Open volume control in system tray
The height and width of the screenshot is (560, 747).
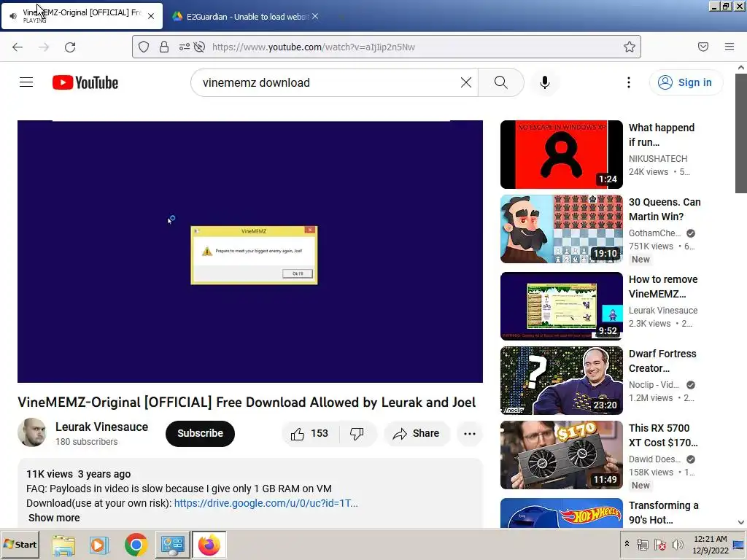click(677, 544)
